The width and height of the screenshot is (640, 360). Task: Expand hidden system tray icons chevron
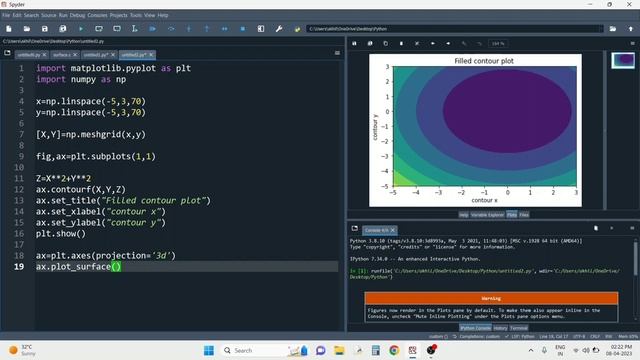tap(531, 350)
